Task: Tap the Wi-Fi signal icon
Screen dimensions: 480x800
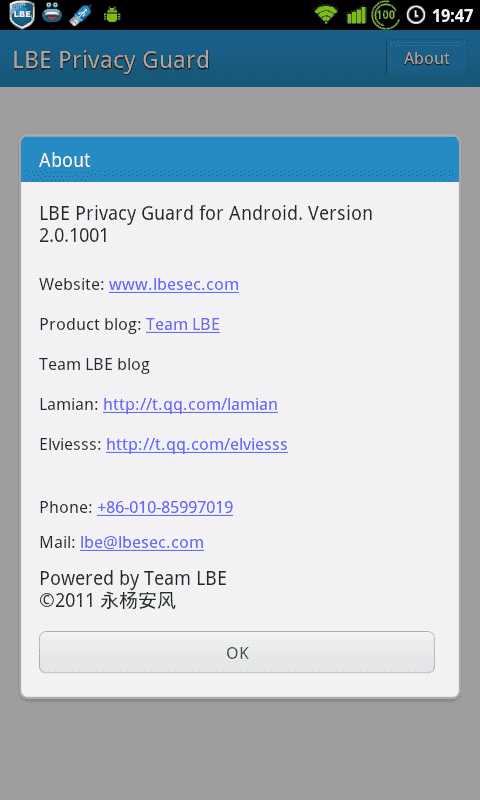Action: point(326,14)
